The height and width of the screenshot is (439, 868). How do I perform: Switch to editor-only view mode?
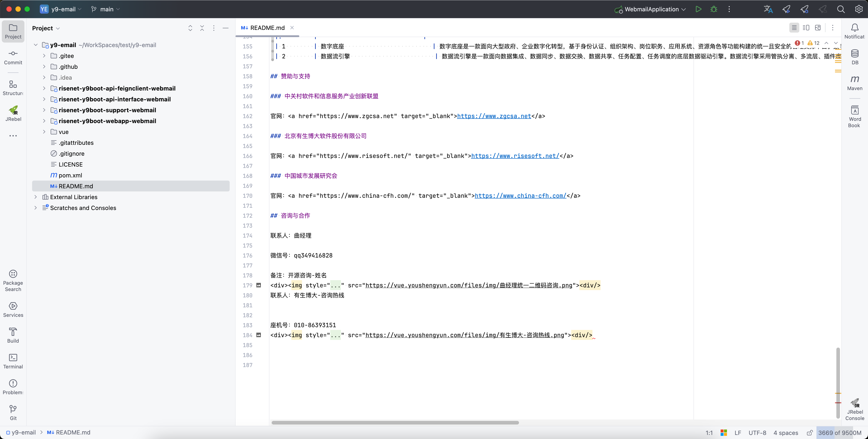[794, 28]
